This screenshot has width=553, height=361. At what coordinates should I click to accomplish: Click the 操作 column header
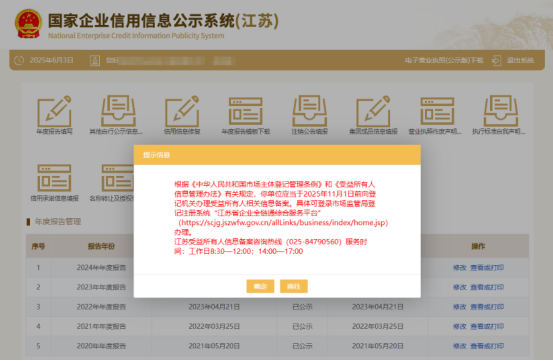478,246
